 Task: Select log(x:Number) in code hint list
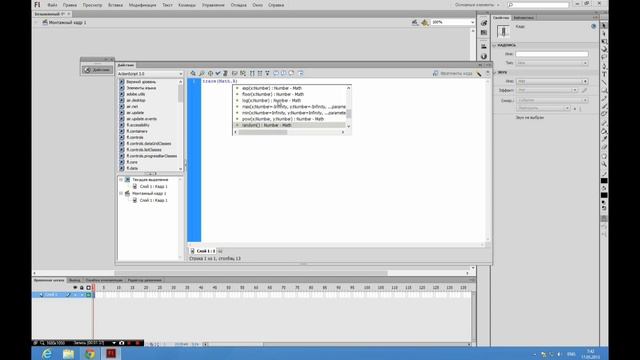click(x=290, y=100)
